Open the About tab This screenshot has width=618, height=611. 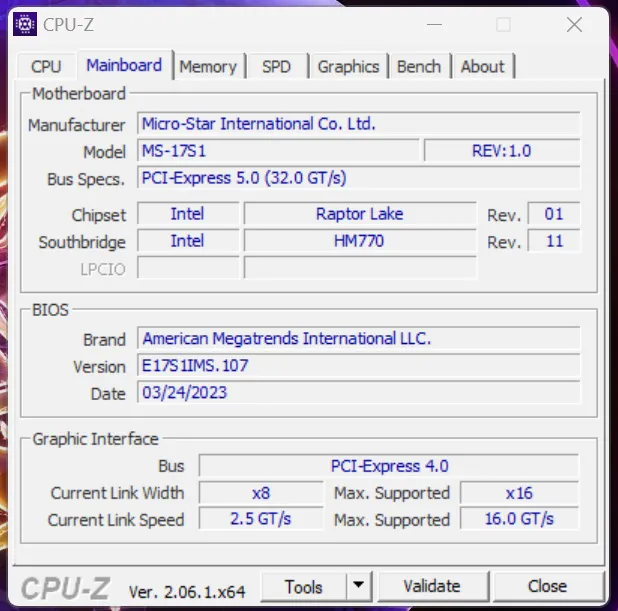click(x=482, y=66)
